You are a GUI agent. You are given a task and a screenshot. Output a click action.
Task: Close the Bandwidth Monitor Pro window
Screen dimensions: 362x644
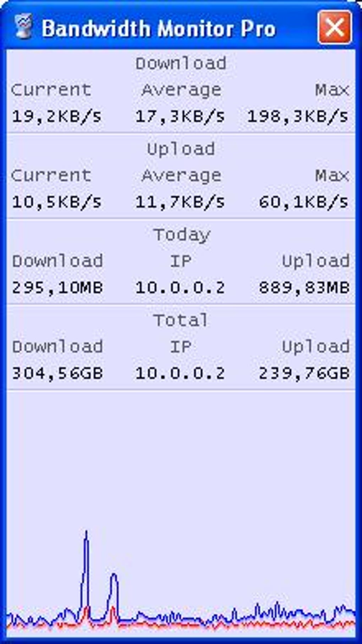(x=335, y=27)
